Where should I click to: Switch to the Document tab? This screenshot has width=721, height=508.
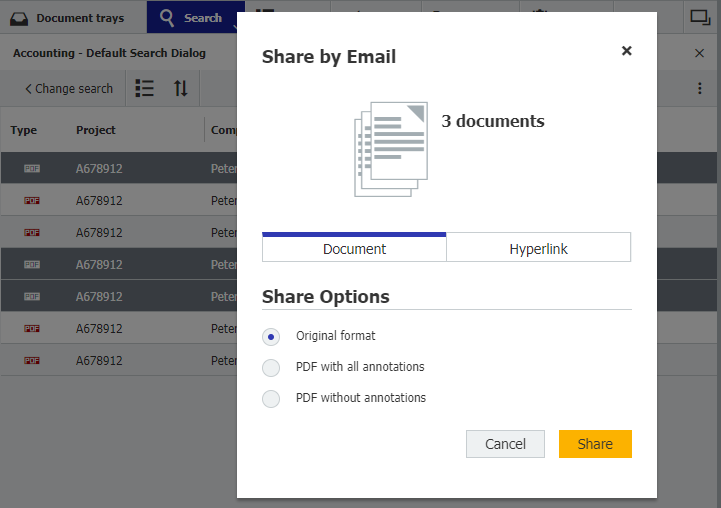pyautogui.click(x=354, y=249)
